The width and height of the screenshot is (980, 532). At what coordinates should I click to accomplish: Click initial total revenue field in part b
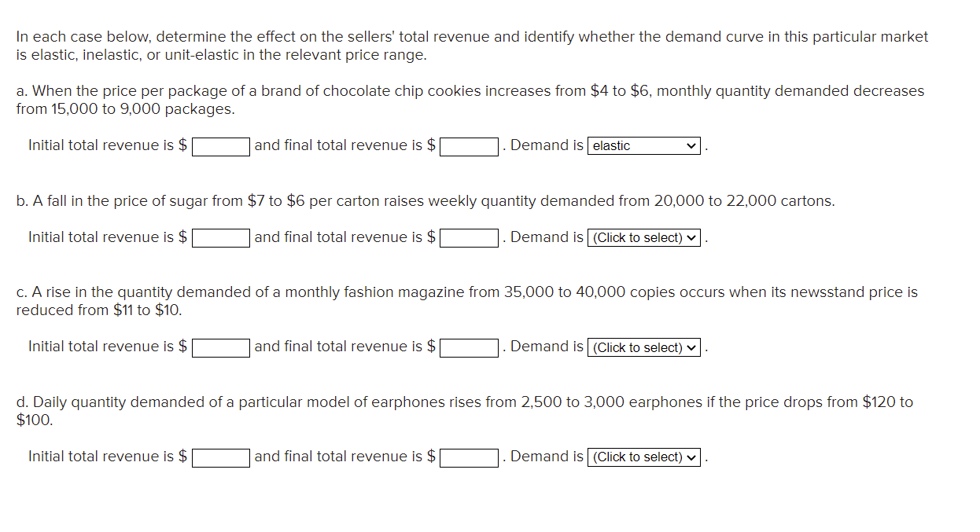click(x=221, y=237)
